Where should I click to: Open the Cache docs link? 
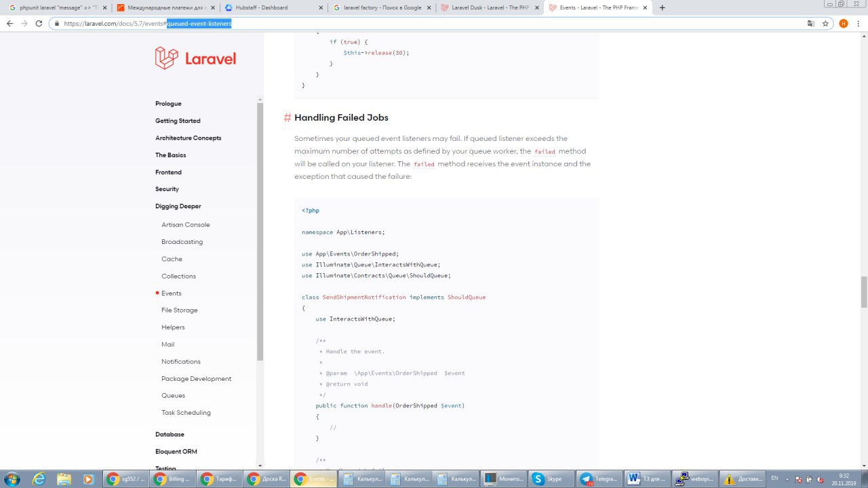tap(172, 259)
